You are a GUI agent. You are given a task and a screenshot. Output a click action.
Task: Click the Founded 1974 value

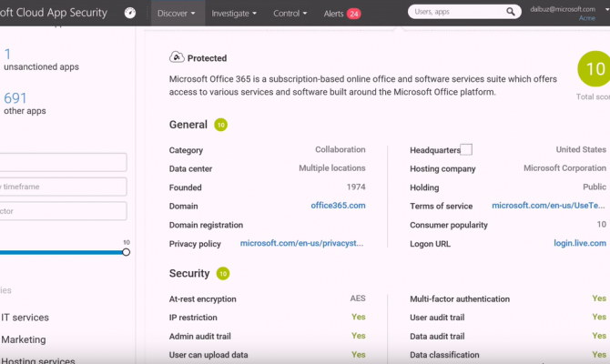click(356, 187)
